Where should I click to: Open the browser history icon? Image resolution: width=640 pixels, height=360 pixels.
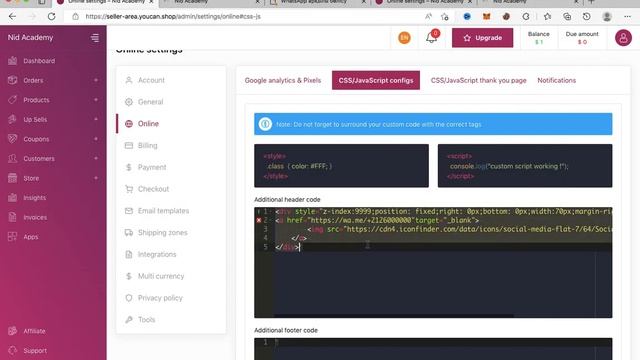pos(587,17)
